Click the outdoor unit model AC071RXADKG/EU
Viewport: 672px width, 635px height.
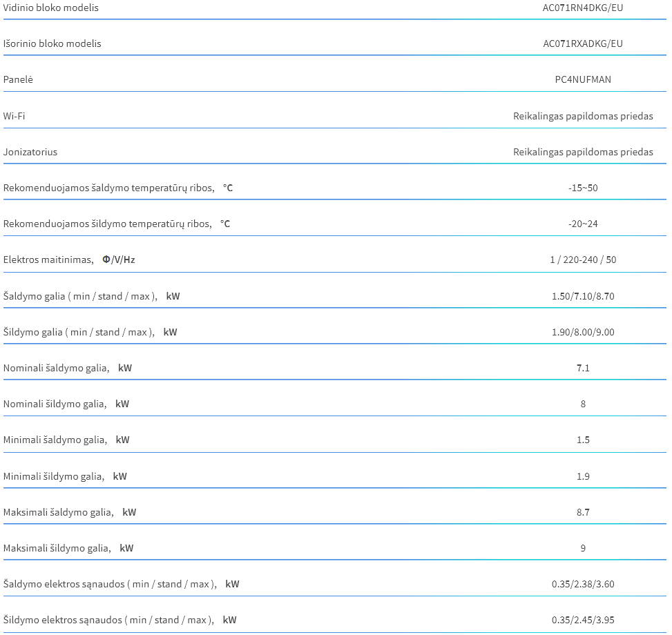click(582, 43)
